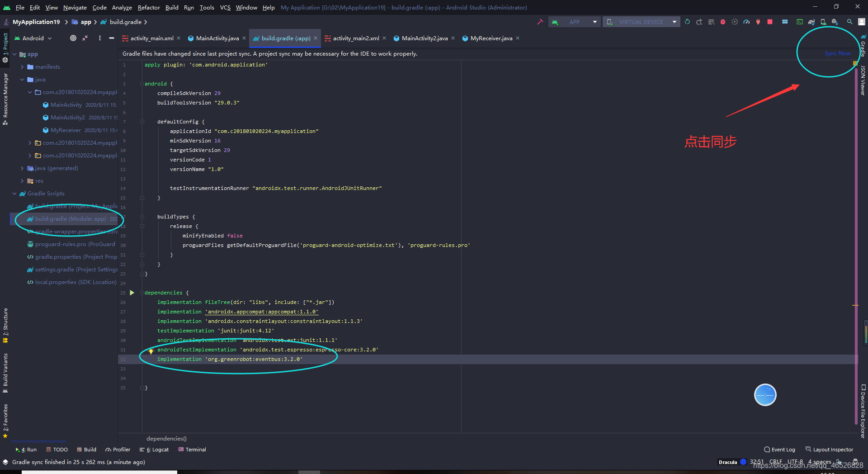This screenshot has width=868, height=474.
Task: Open the TODO tool button
Action: coord(57,450)
